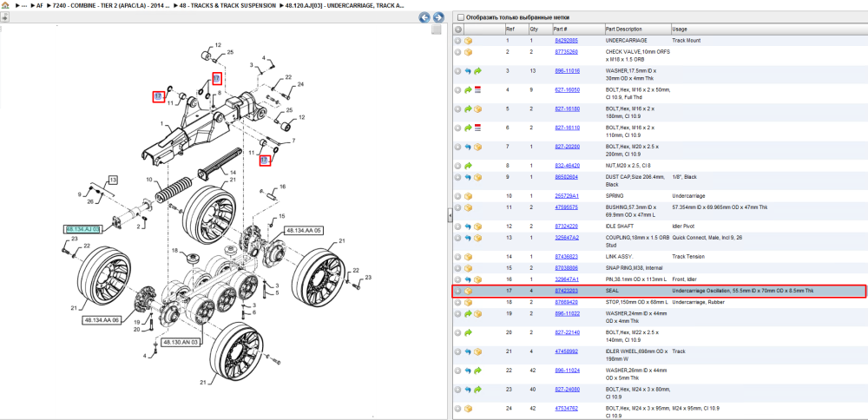Screen dimensions: 868x420
Task: Open part number link 47534762
Action: pos(566,409)
